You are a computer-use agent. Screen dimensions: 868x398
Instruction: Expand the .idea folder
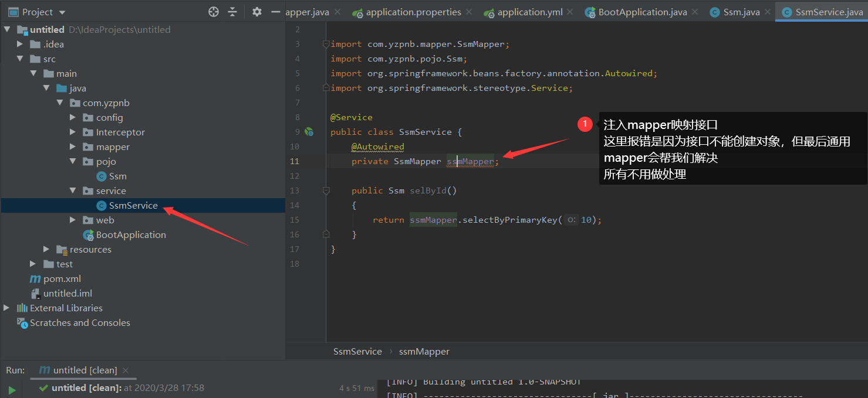(x=20, y=44)
